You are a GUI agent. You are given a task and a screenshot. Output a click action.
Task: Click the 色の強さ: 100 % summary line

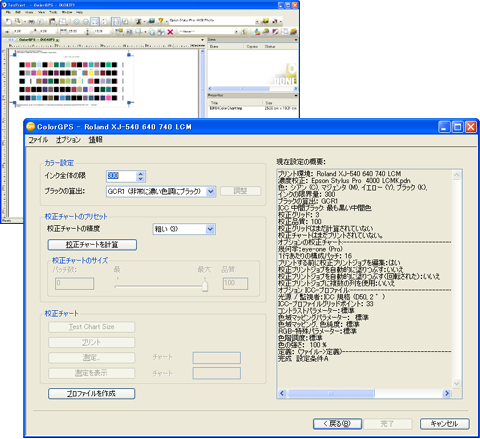[x=302, y=345]
